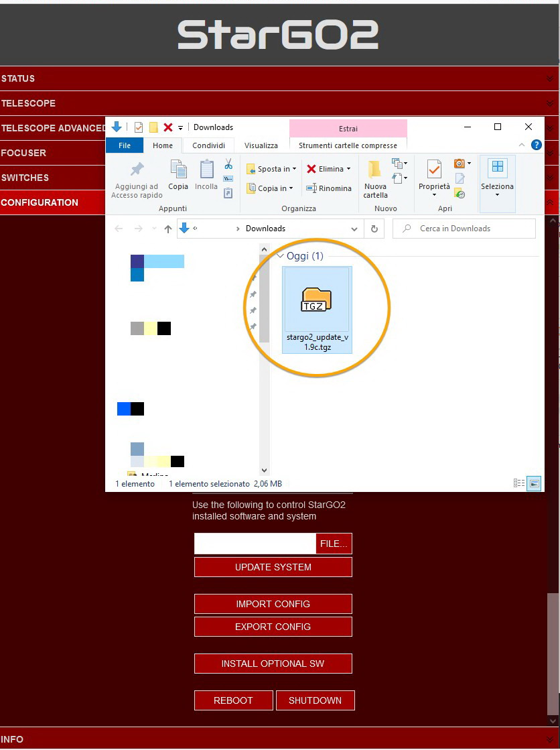Click the Estrai contextual tab header
Image resolution: width=560 pixels, height=750 pixels.
point(348,129)
